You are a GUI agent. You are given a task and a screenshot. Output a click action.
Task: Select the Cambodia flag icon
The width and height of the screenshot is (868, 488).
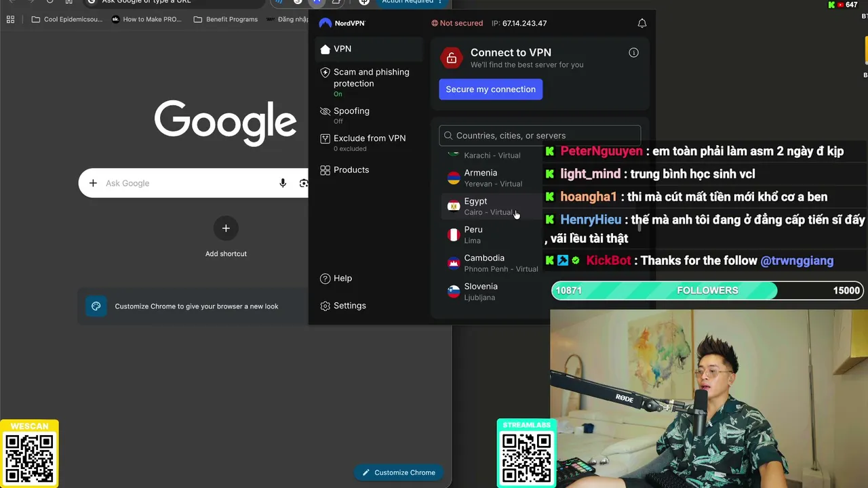click(x=454, y=264)
